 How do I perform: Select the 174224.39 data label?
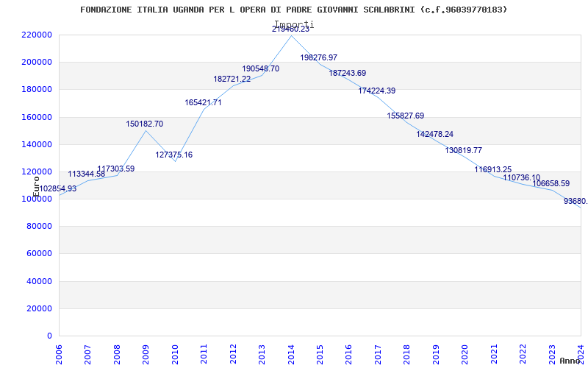click(x=377, y=91)
